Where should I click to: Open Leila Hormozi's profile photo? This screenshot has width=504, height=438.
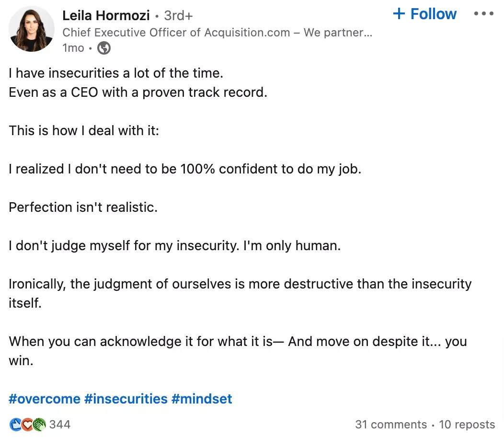(32, 29)
